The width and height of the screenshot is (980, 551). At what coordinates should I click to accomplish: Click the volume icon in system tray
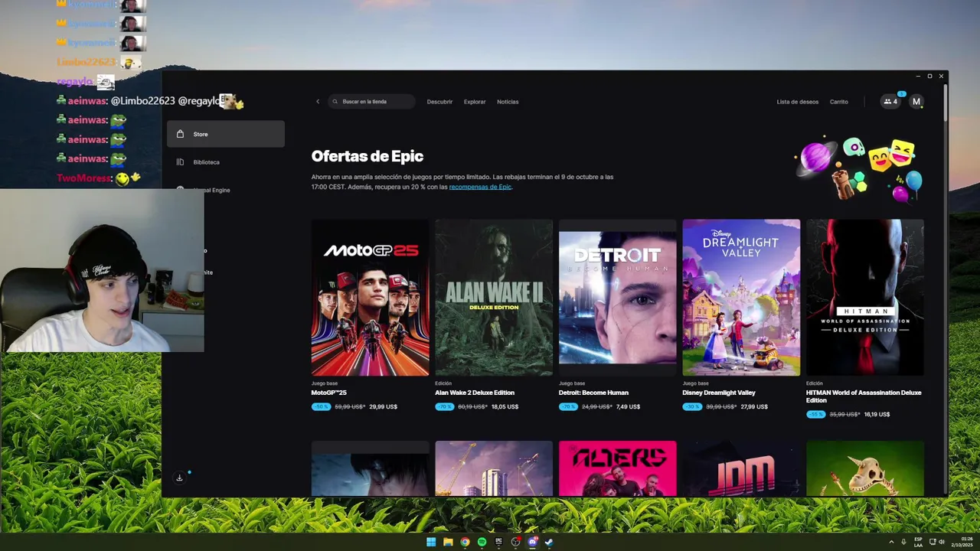(941, 542)
